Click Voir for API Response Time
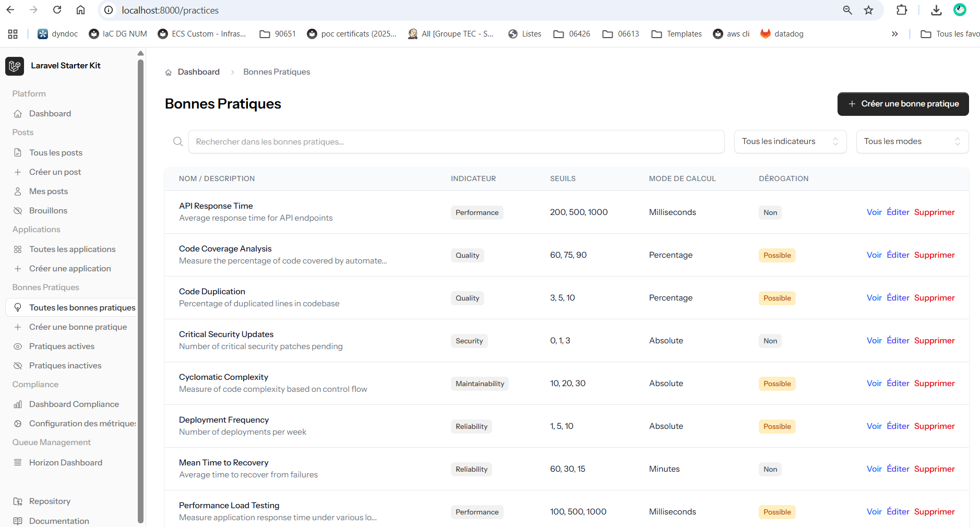 [874, 212]
